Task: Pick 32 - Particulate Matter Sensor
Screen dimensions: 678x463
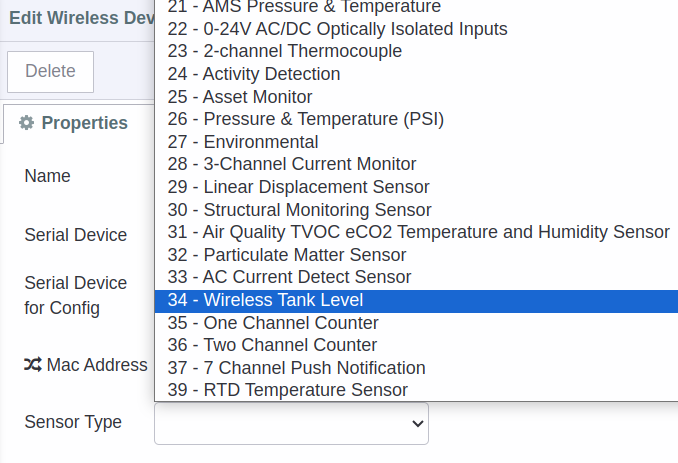Action: click(x=416, y=255)
